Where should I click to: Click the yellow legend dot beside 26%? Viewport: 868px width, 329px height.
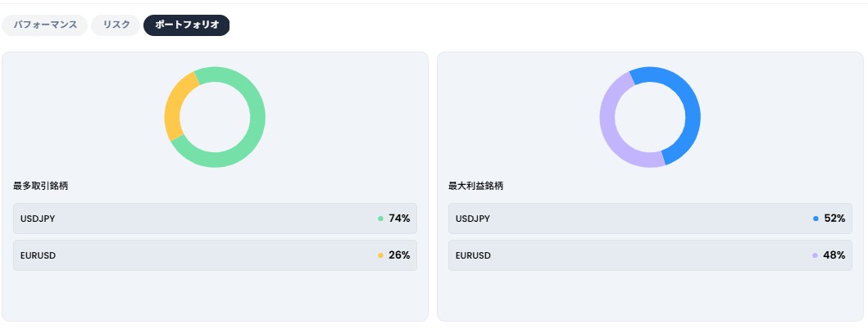pyautogui.click(x=380, y=255)
